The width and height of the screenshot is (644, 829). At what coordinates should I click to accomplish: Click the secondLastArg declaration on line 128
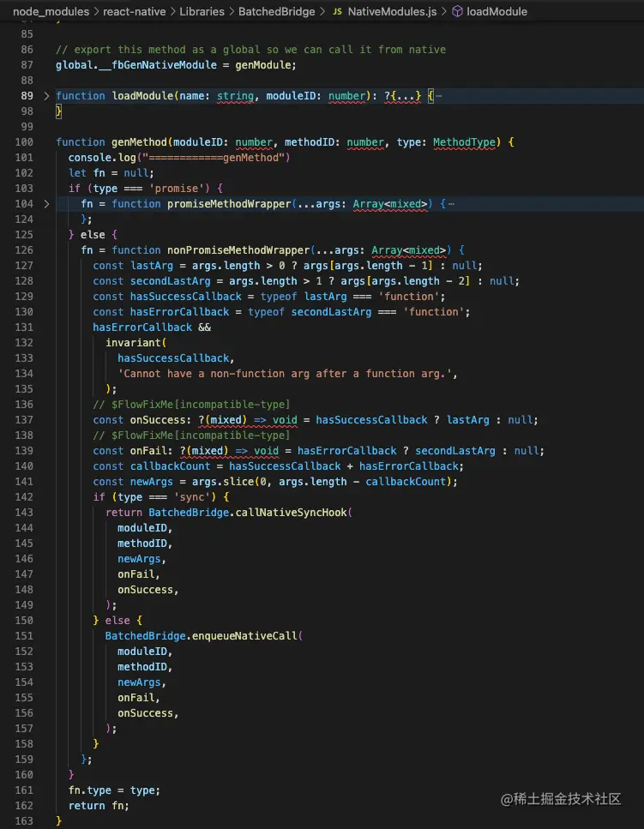click(171, 280)
